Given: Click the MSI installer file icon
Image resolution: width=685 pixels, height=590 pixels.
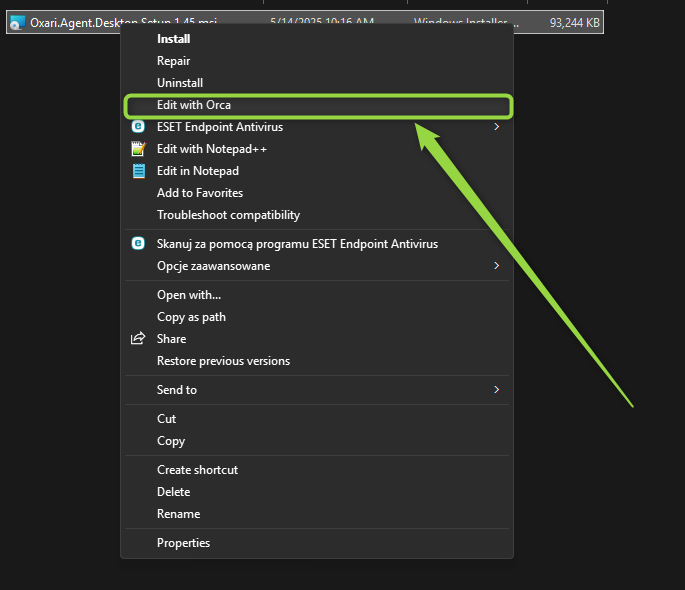Looking at the screenshot, I should (17, 23).
